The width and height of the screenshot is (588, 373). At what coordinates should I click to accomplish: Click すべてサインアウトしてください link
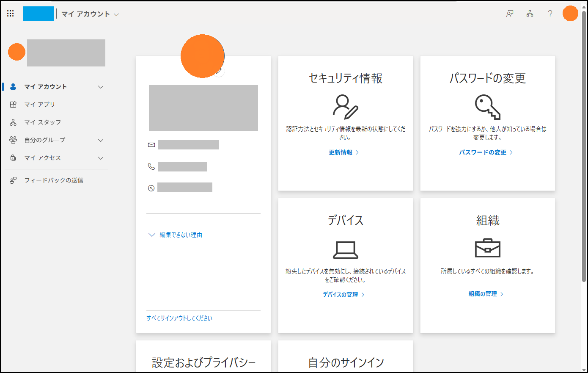click(x=180, y=318)
